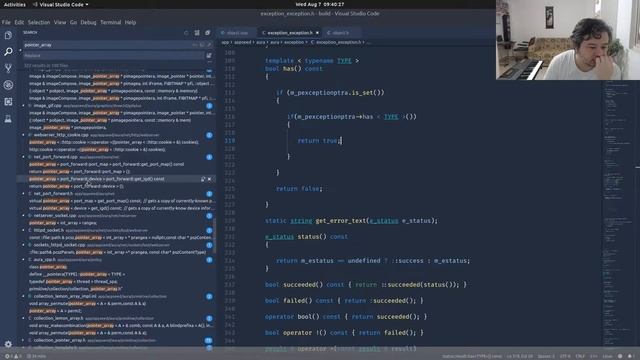Open the Extensions view icon
640x360 pixels.
tap(8, 102)
